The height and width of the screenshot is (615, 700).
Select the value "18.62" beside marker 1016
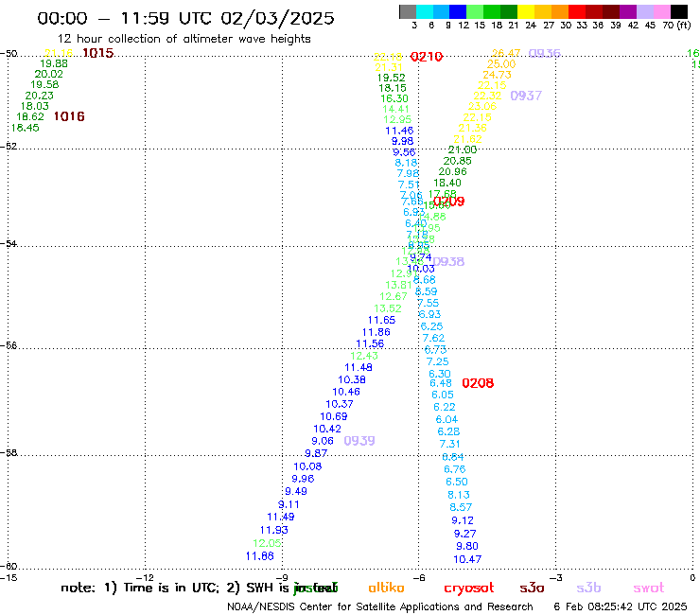(x=30, y=116)
